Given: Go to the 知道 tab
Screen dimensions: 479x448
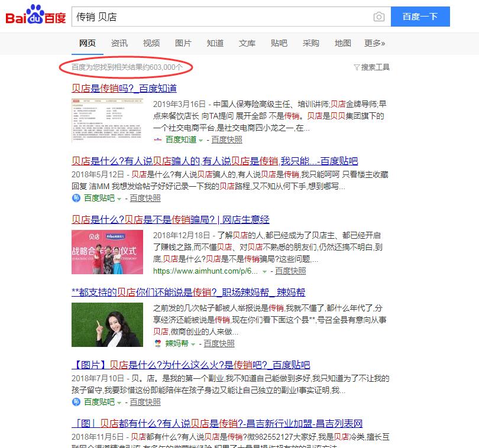Looking at the screenshot, I should coord(215,43).
